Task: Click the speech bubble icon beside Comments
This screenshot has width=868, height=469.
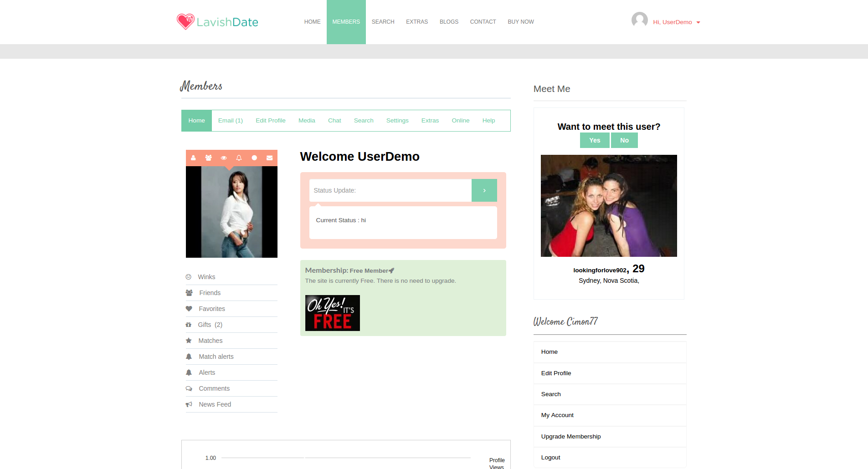Action: click(189, 388)
